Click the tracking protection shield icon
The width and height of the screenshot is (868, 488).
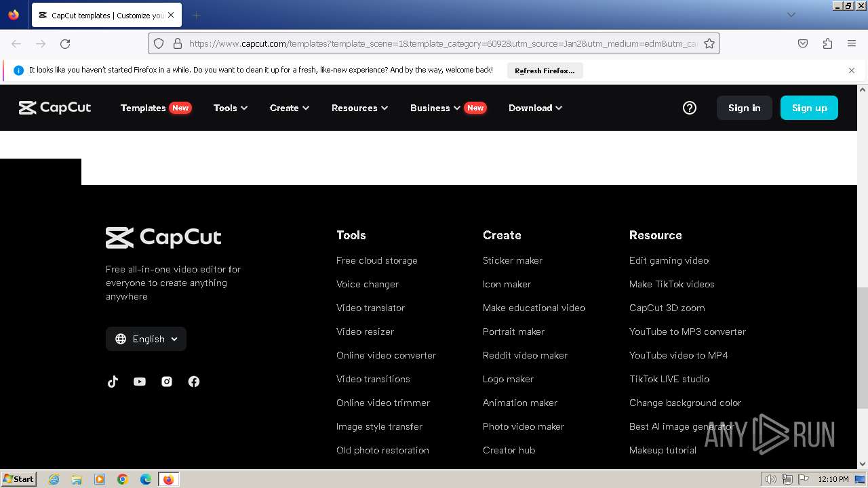click(x=159, y=43)
